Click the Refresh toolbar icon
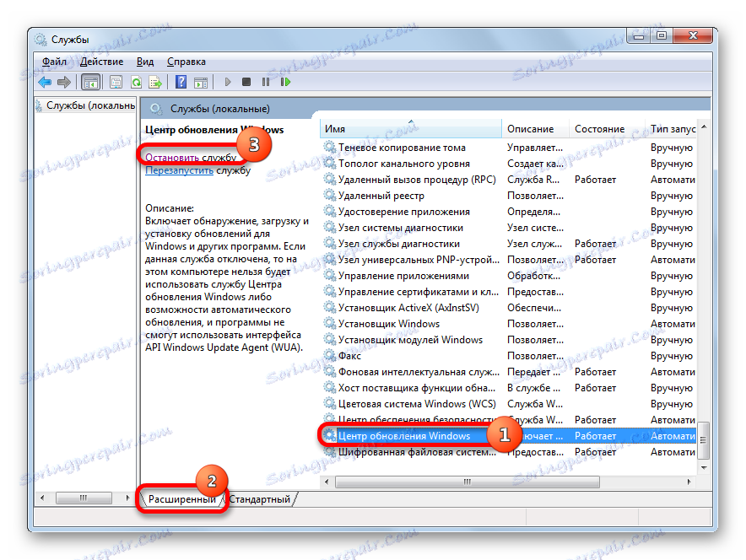 point(136,83)
